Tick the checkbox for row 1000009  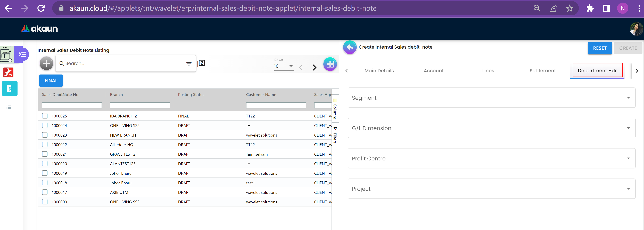[45, 202]
